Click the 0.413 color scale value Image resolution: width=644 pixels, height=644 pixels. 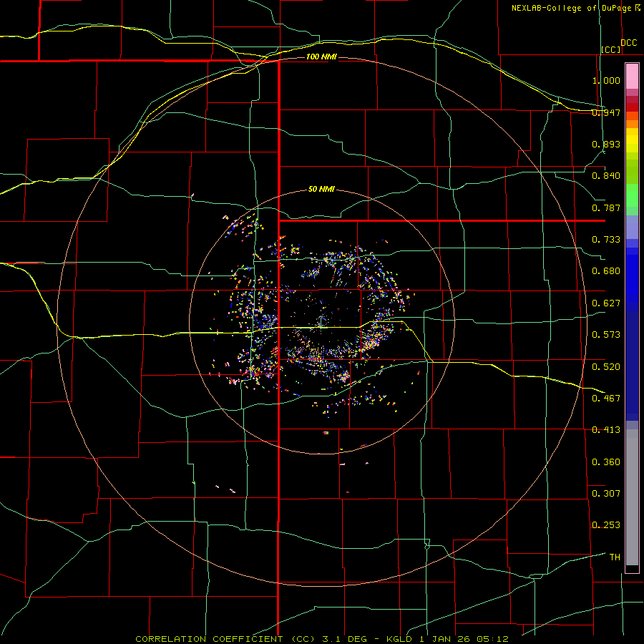[606, 430]
